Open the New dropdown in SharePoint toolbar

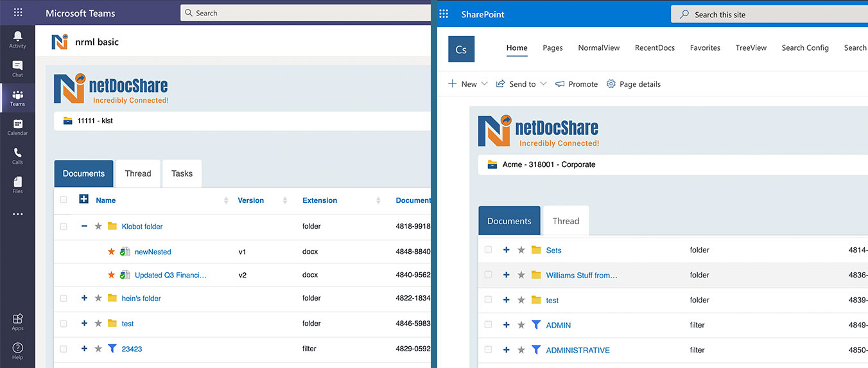point(468,84)
